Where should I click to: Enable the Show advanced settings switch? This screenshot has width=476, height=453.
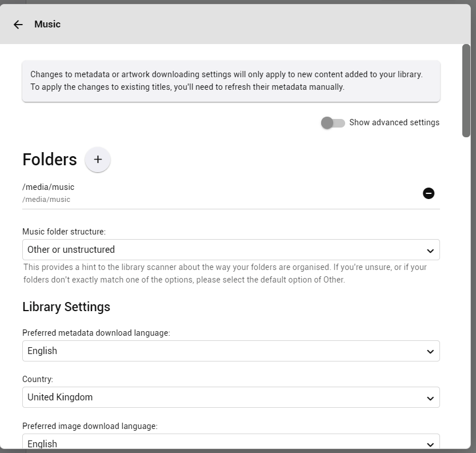click(333, 123)
